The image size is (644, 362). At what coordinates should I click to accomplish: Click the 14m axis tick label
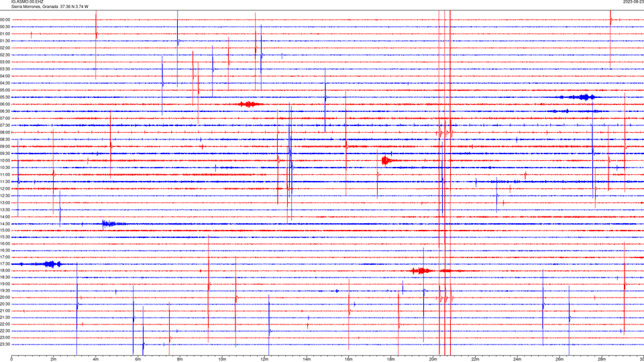coord(307,359)
